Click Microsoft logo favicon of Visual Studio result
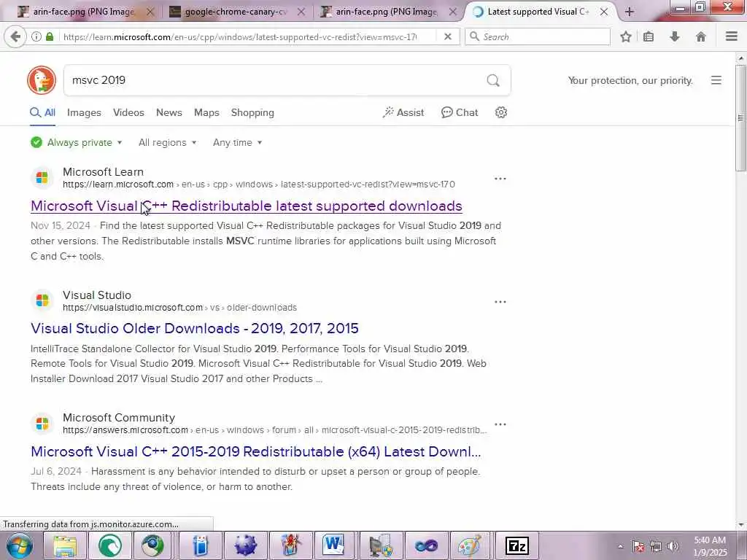This screenshot has width=747, height=560. 42,300
